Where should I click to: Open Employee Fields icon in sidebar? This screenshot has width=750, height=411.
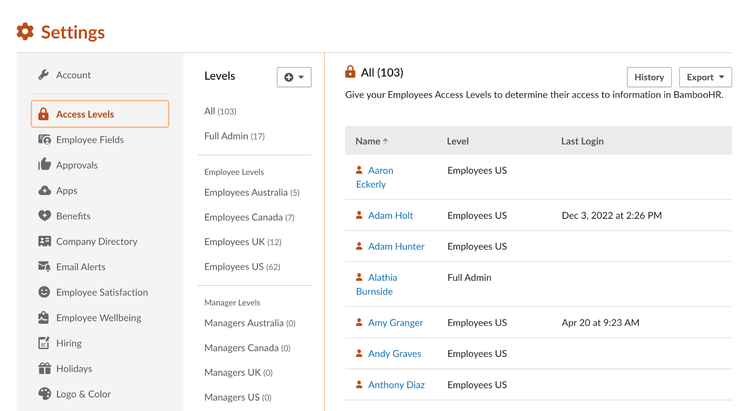[x=44, y=139]
